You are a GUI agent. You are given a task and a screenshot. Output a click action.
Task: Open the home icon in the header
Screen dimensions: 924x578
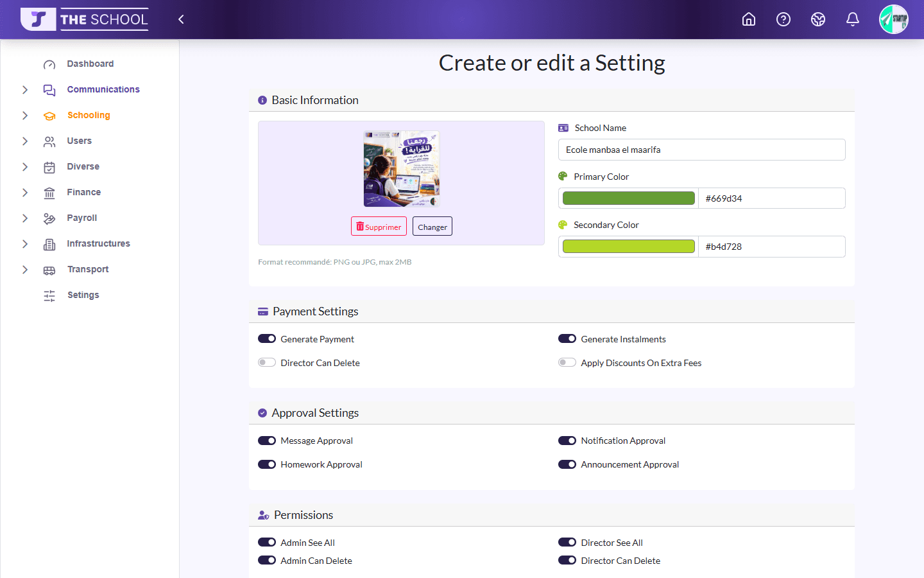748,19
